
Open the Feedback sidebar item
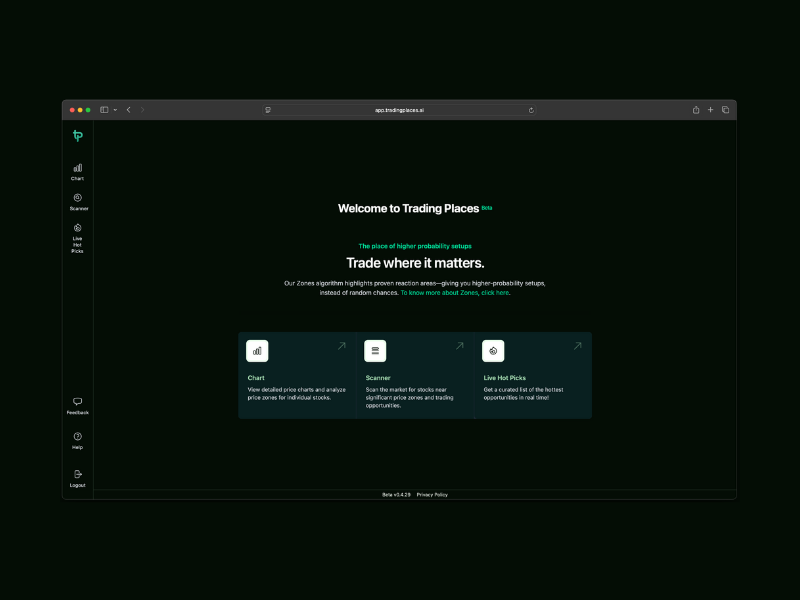[x=78, y=406]
